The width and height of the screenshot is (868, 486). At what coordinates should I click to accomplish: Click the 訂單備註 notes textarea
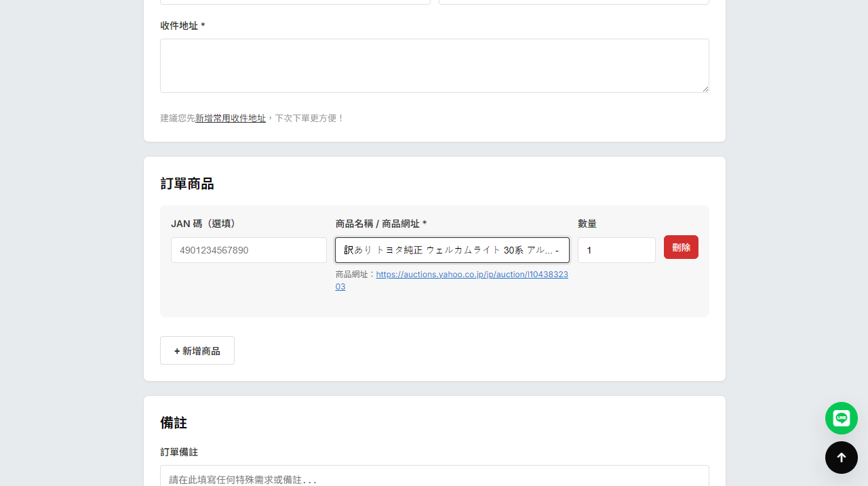[x=435, y=475]
